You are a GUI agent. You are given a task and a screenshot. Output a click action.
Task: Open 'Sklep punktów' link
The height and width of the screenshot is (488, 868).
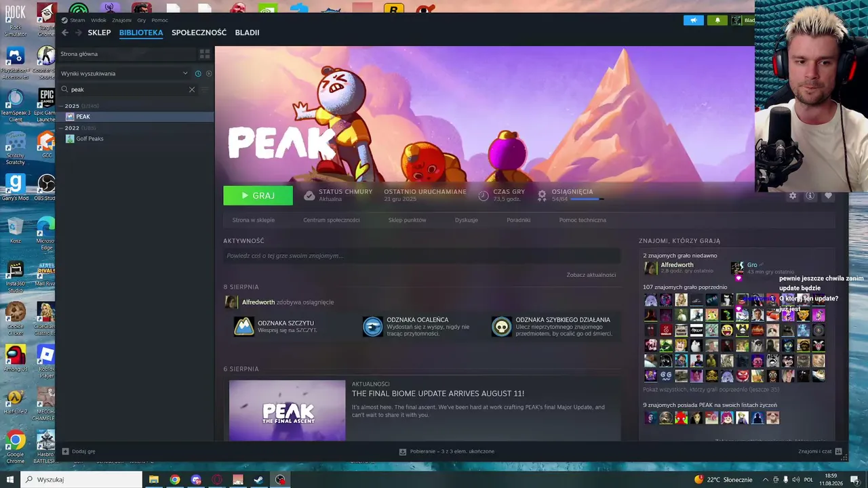click(x=408, y=220)
